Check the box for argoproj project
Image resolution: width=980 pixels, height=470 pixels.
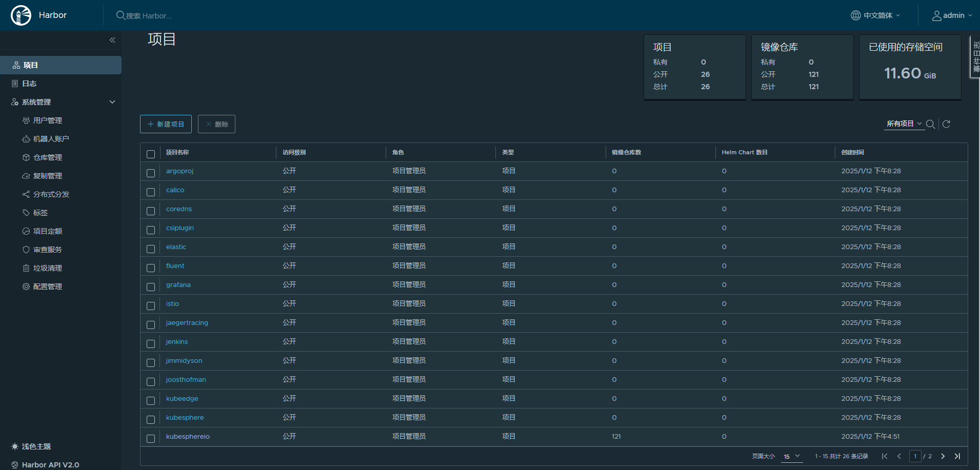(151, 173)
